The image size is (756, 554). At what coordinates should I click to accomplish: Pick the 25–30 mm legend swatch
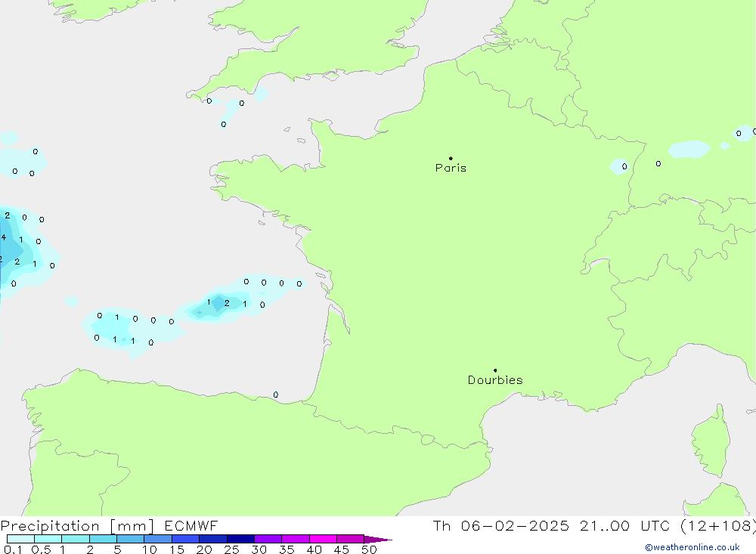[240, 539]
